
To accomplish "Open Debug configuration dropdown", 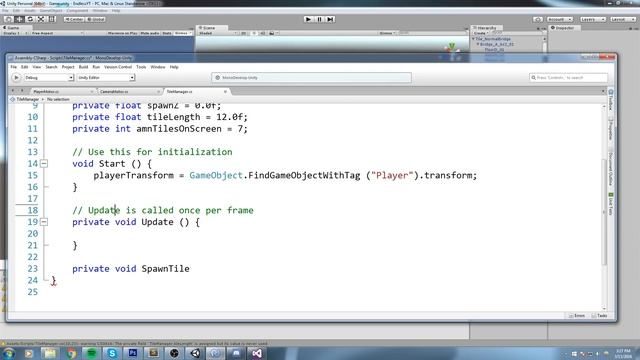I will pos(49,78).
